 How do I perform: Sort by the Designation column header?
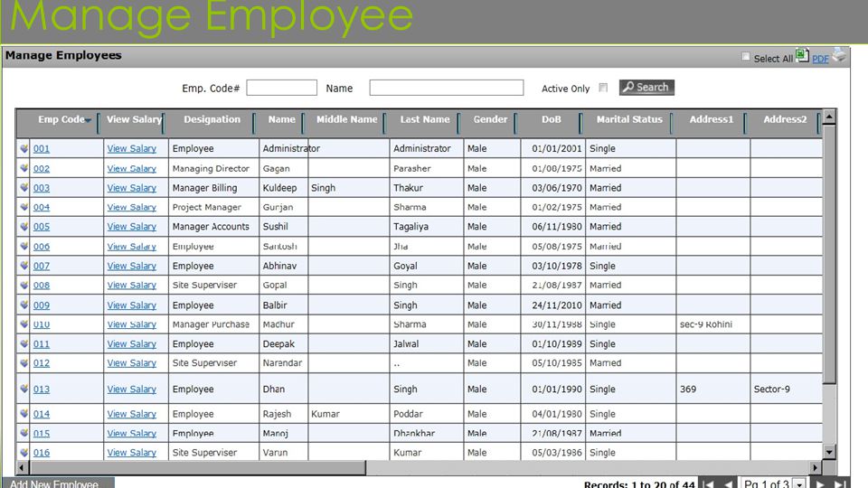pos(212,119)
